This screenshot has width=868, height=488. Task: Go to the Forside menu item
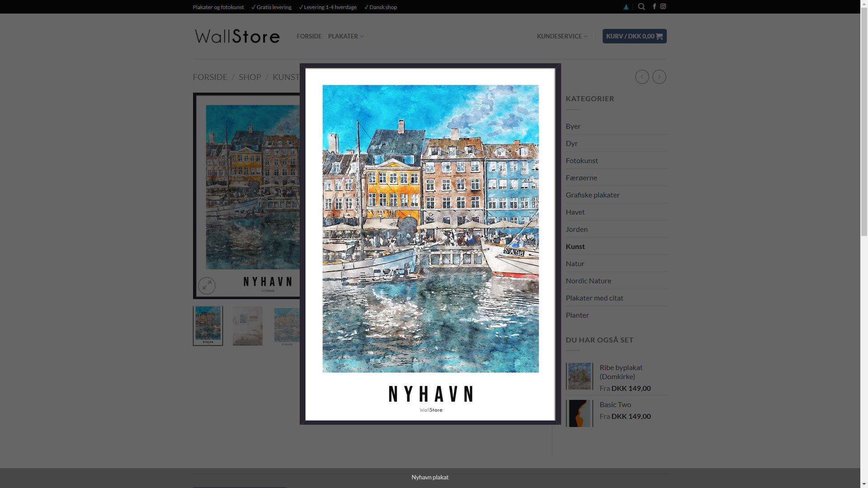point(309,36)
